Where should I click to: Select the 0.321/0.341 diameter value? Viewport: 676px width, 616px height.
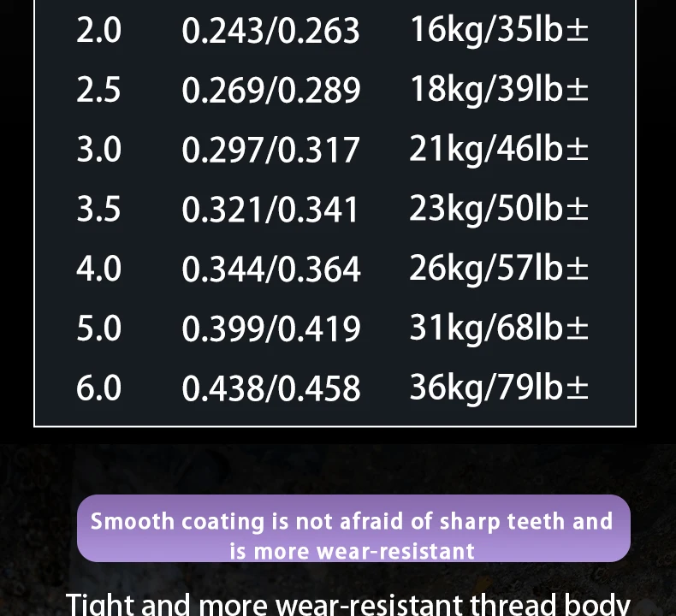(x=270, y=210)
